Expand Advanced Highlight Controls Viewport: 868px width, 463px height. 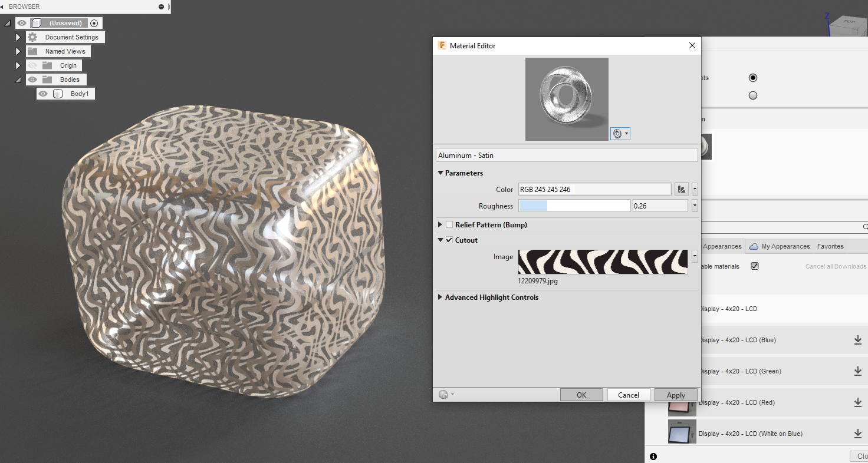[x=440, y=297]
